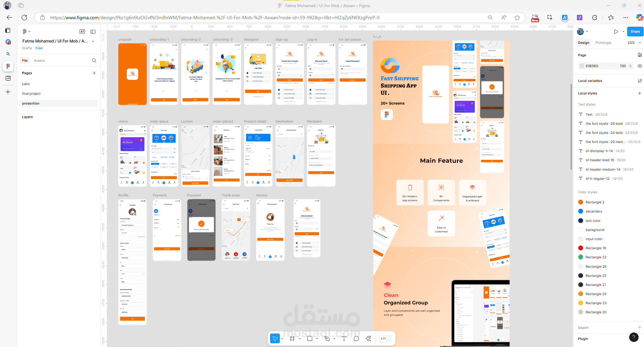Click the page color E0E0E0 swatch
644x347 pixels.
(x=582, y=66)
